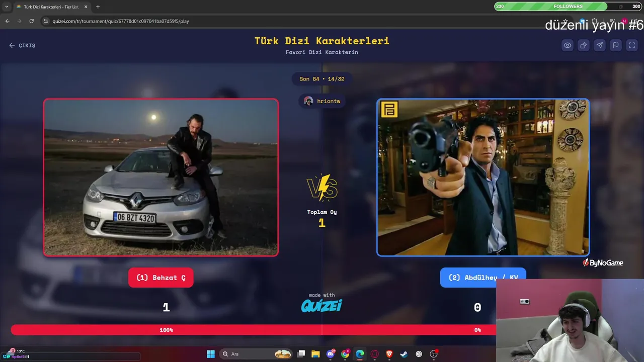Click the taskbar search box Ara
Image resolution: width=644 pixels, height=362 pixels.
[256, 354]
